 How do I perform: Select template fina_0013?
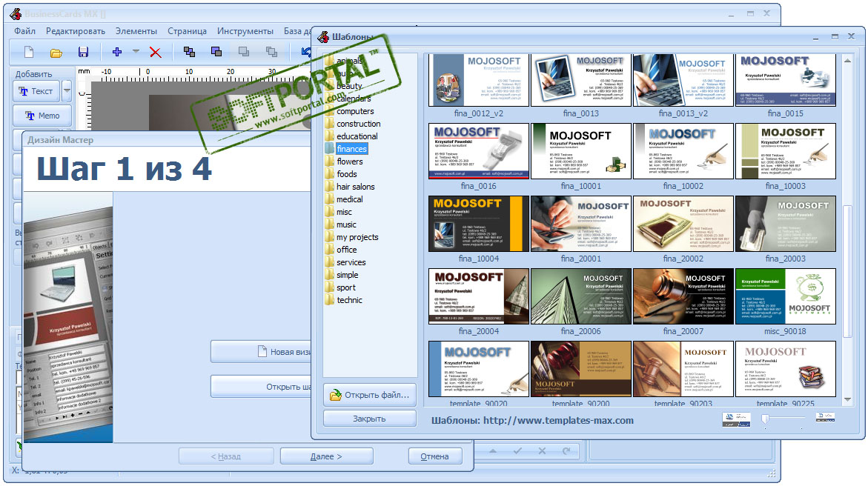(580, 80)
